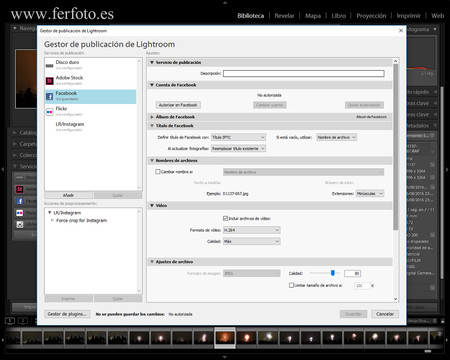Image resolution: width=450 pixels, height=360 pixels.
Task: Click the Calidad value field showing 80
Action: (x=352, y=274)
